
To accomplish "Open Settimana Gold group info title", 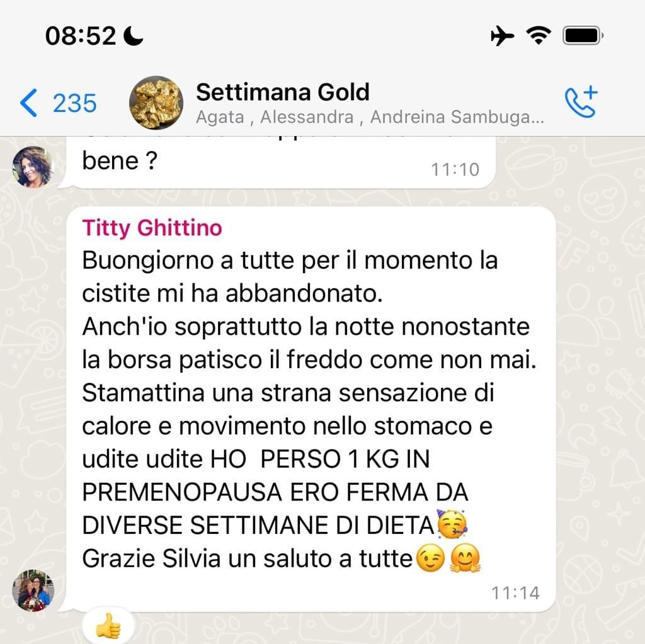I will 283,92.
